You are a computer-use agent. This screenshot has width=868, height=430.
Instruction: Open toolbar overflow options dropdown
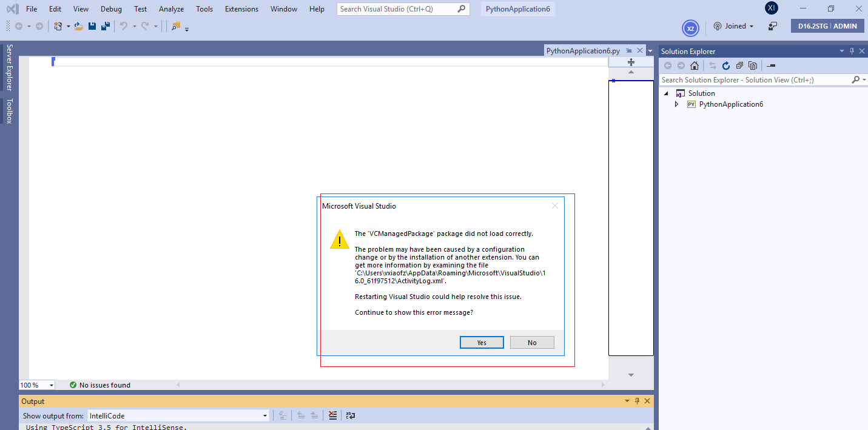[x=187, y=29]
